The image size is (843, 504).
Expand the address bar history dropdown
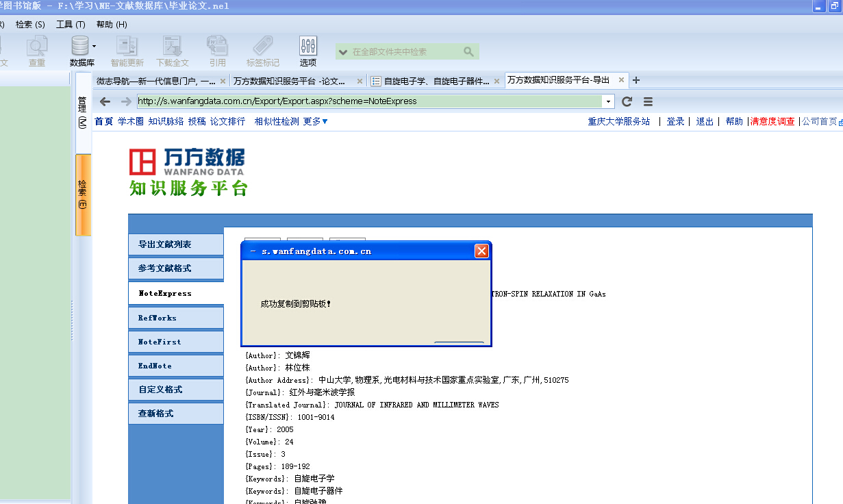pyautogui.click(x=608, y=101)
